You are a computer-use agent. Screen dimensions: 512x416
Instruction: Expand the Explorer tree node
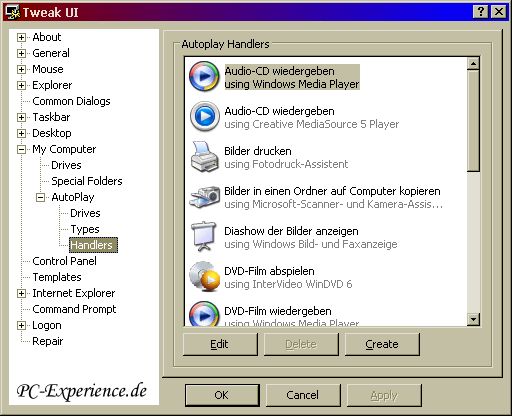[21, 85]
